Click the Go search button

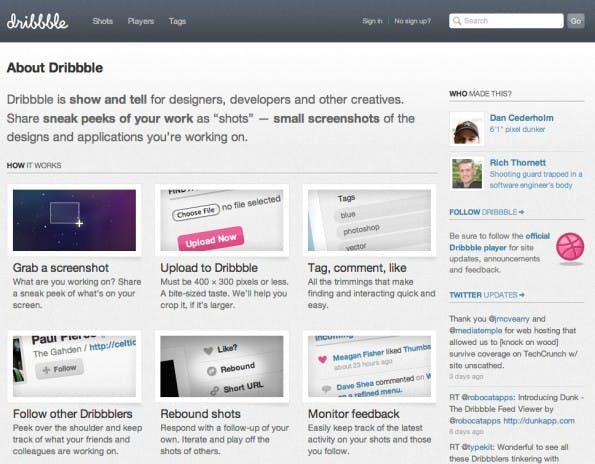click(x=576, y=21)
